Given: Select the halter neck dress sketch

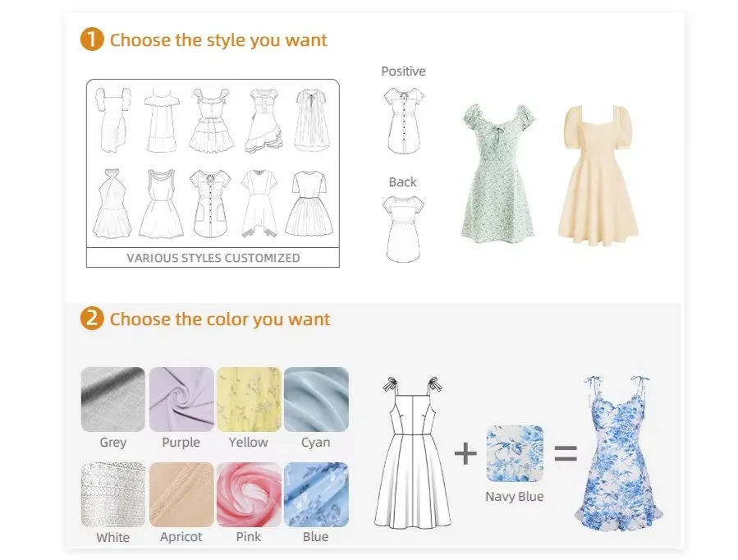Looking at the screenshot, I should [x=112, y=204].
